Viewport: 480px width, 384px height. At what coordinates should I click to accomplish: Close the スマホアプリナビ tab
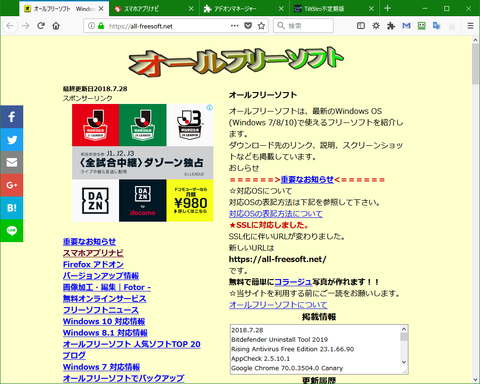(x=191, y=9)
